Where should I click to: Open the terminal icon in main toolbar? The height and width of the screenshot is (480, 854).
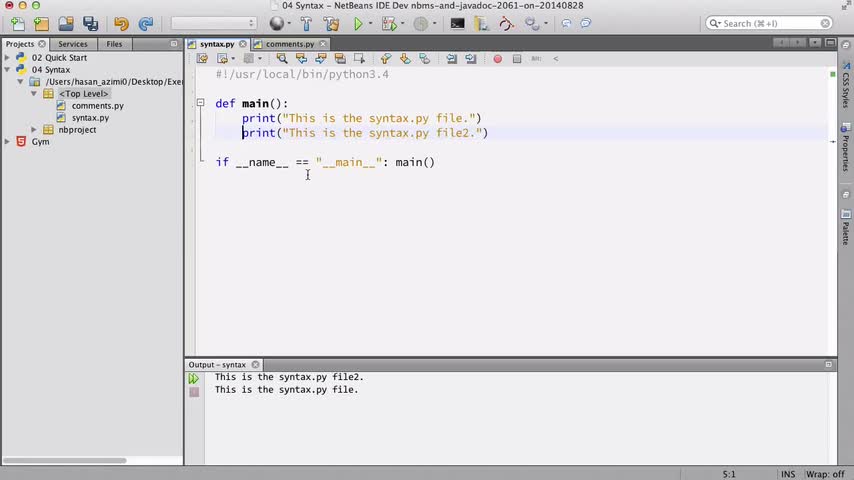(x=457, y=23)
